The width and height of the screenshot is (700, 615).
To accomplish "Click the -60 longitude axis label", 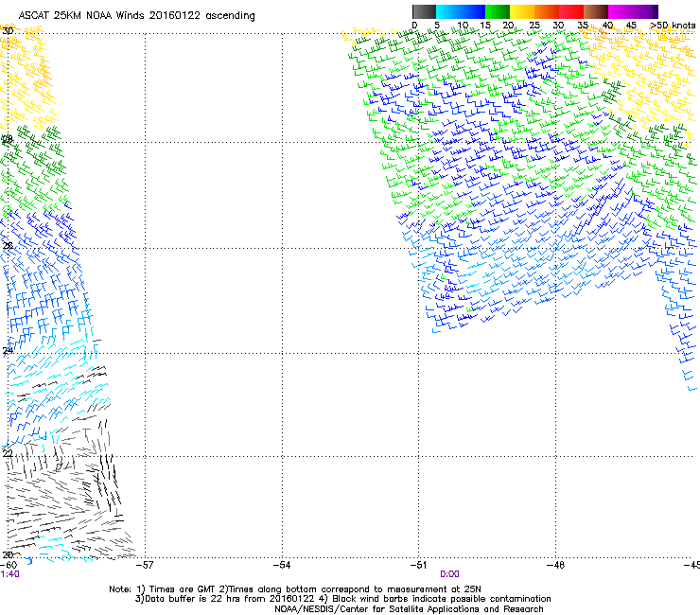I will [x=9, y=565].
